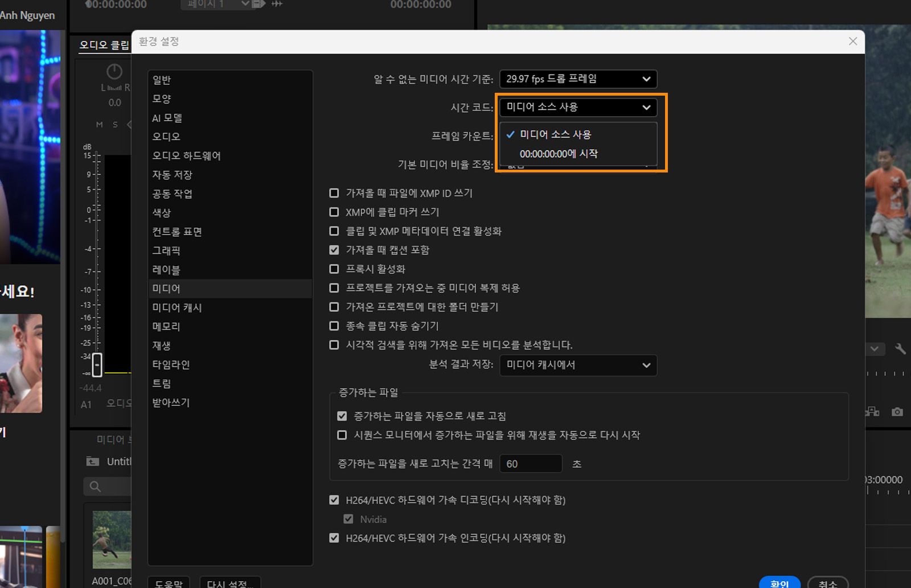Enable the 프록시 활성화 checkbox
This screenshot has width=911, height=588.
pos(334,269)
